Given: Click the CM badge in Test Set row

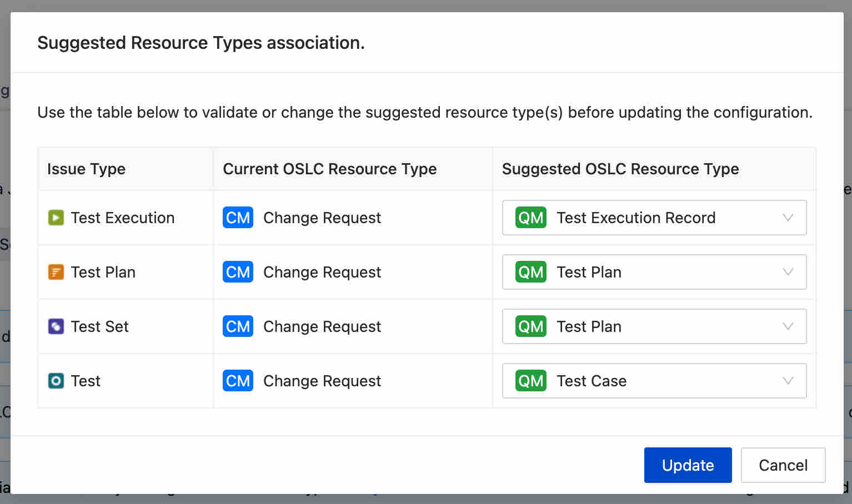Looking at the screenshot, I should [238, 326].
